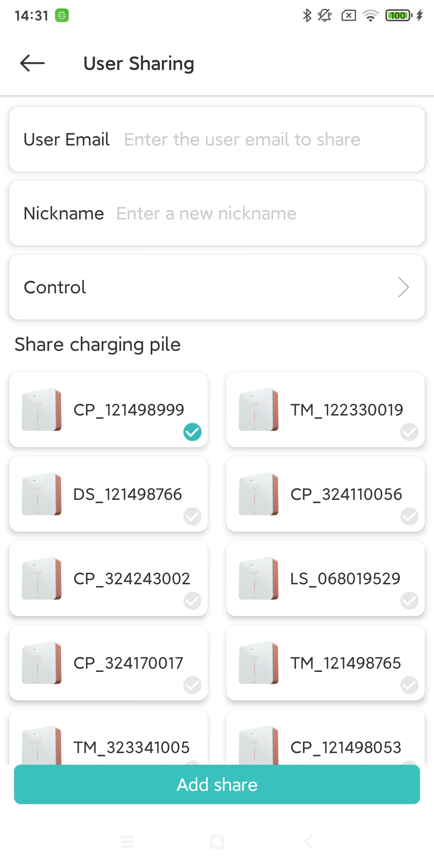Image resolution: width=434 pixels, height=868 pixels.
Task: Tap the back arrow icon
Action: point(33,63)
